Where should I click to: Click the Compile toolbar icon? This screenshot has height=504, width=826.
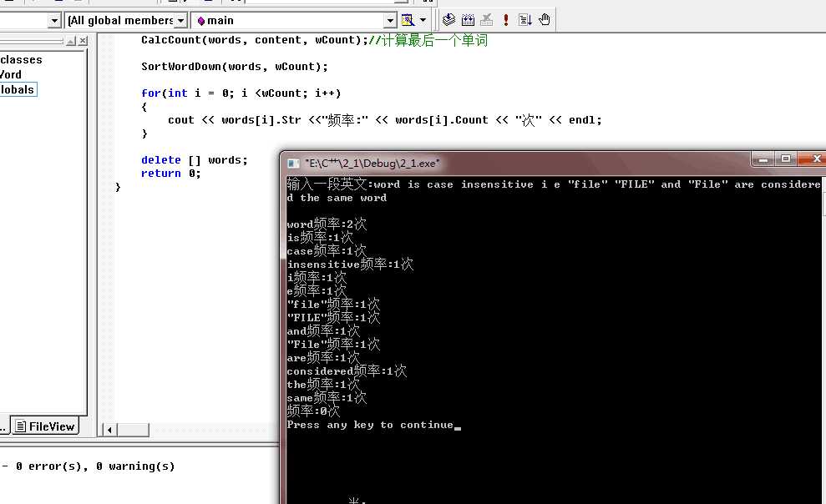[x=448, y=20]
